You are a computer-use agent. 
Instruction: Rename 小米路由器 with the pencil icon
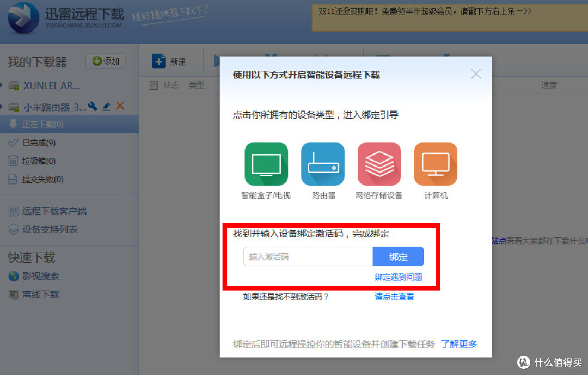[107, 107]
